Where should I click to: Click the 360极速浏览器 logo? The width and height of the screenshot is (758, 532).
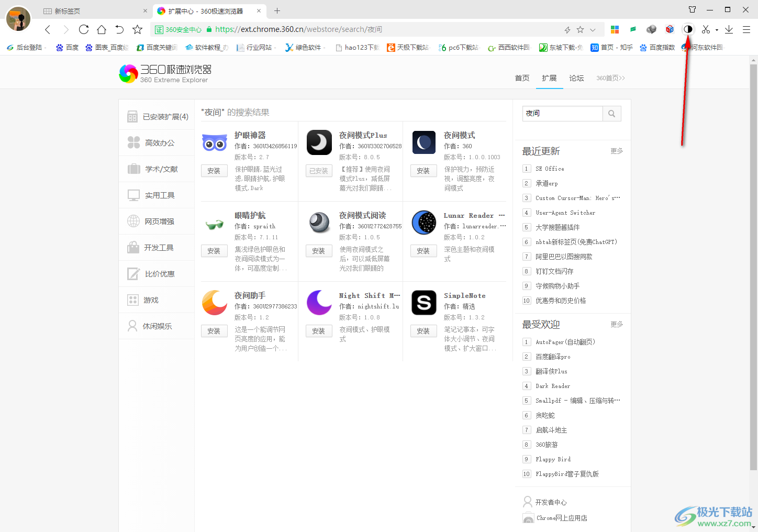coord(165,74)
